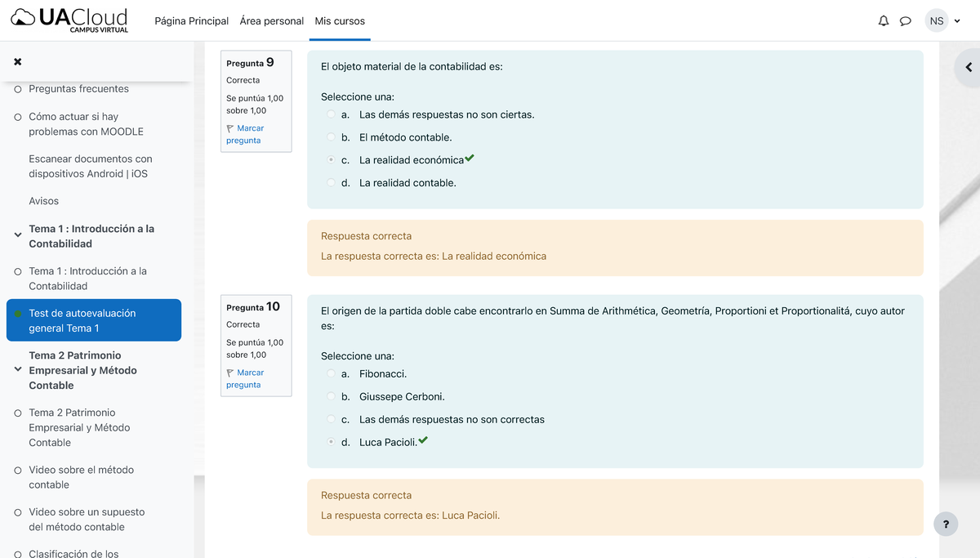Click the NS user avatar

[937, 20]
